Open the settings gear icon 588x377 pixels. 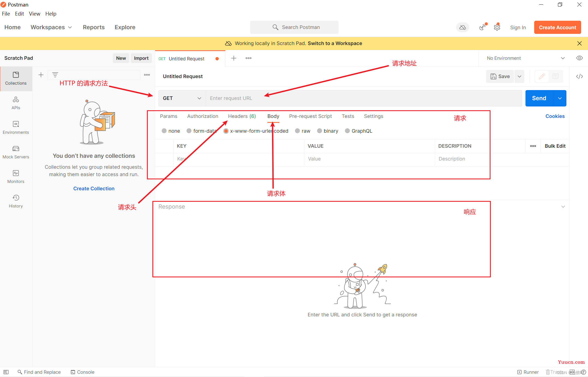click(497, 27)
